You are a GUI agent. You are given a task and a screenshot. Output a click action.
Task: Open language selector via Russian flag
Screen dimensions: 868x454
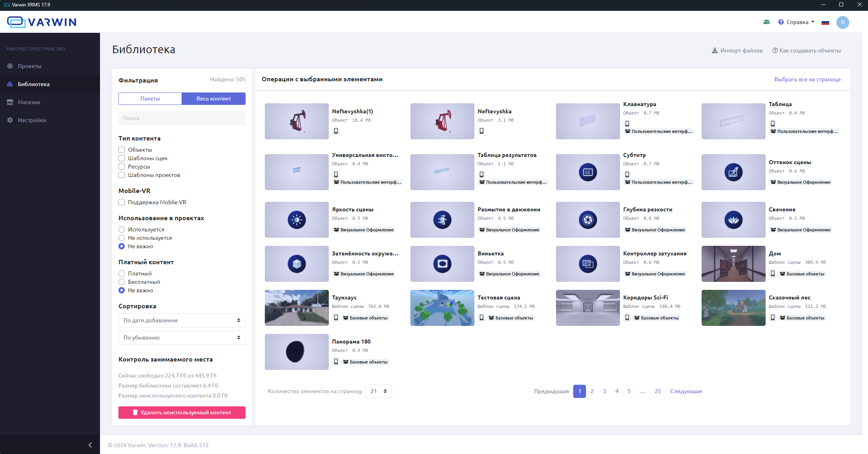coord(825,22)
